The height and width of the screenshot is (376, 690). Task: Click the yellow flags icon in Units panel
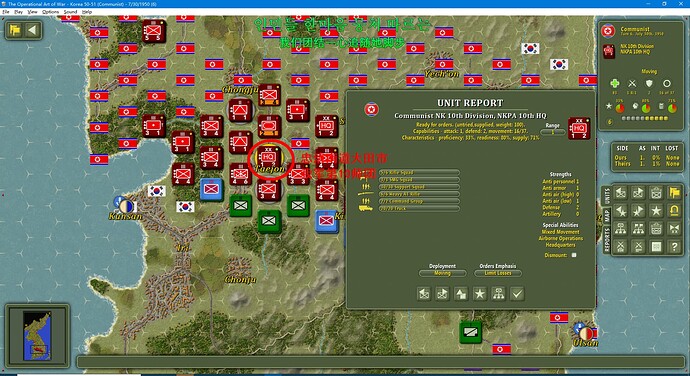(674, 193)
